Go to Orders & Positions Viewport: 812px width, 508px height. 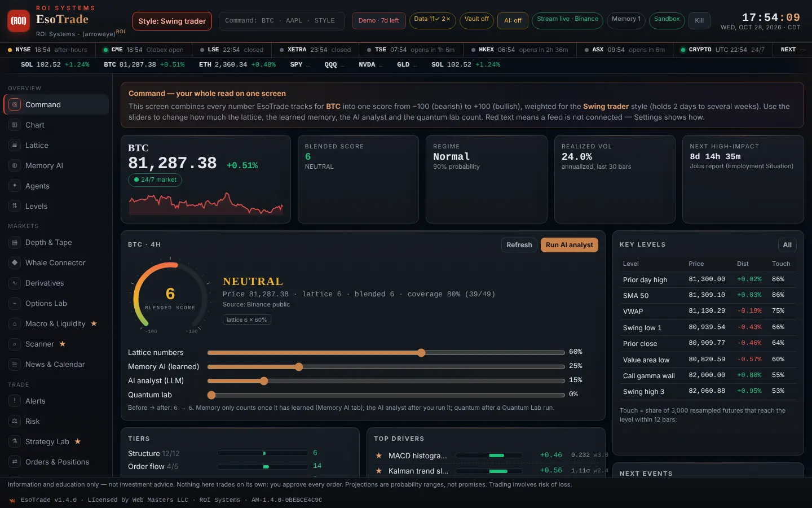[56, 462]
